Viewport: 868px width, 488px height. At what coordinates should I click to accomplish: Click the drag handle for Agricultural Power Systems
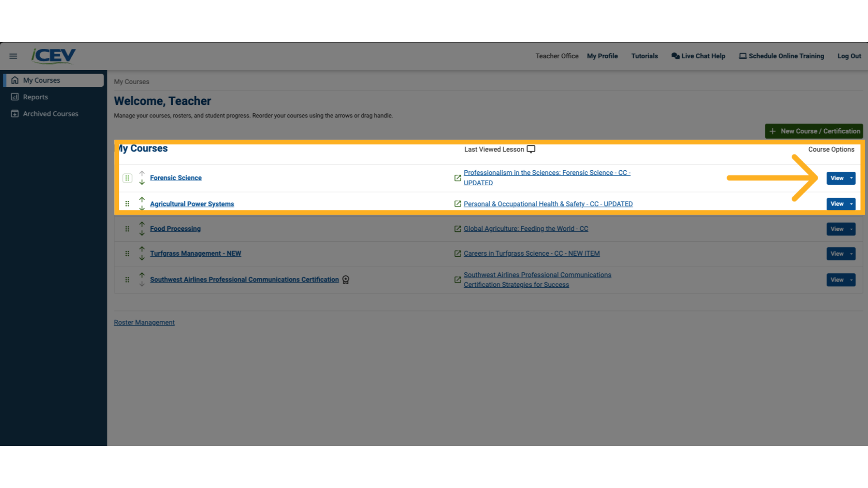pyautogui.click(x=127, y=204)
